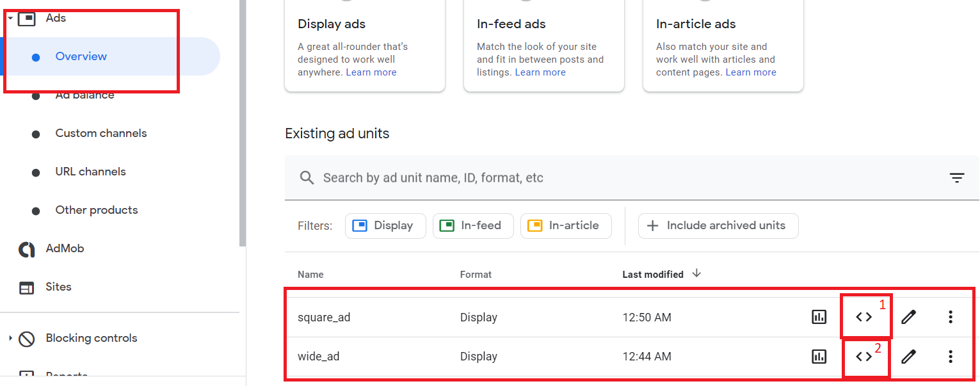Click Include archived units
Viewport: 980px width, 386px height.
point(718,225)
